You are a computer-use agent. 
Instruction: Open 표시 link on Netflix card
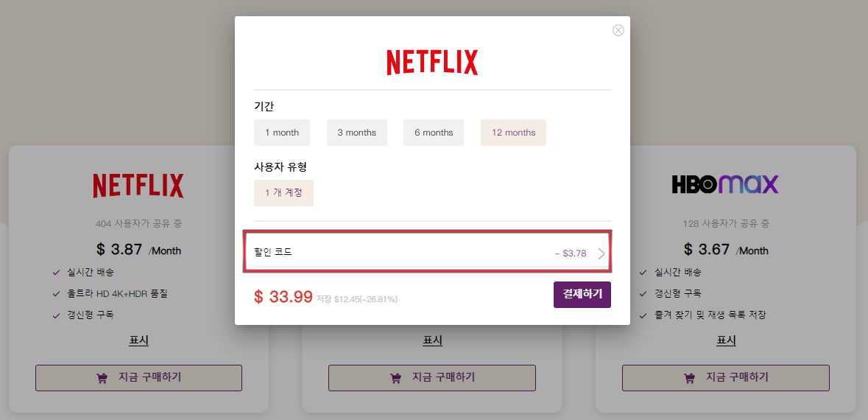click(x=138, y=340)
